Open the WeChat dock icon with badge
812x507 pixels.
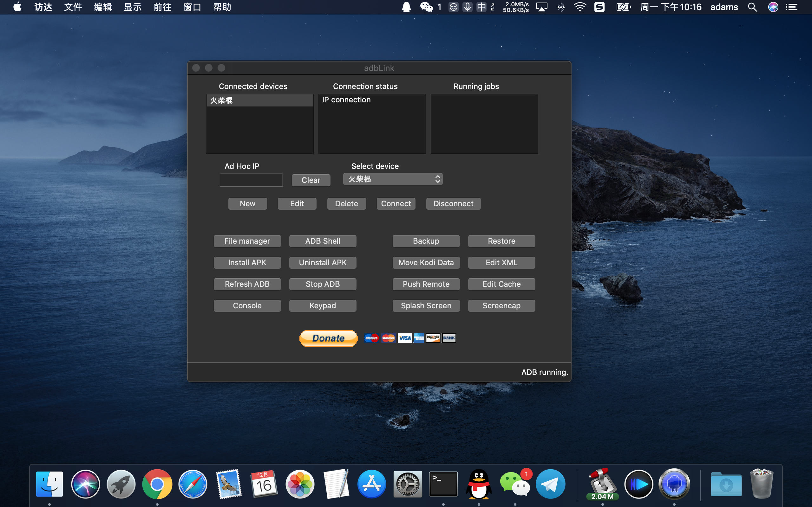(x=515, y=484)
